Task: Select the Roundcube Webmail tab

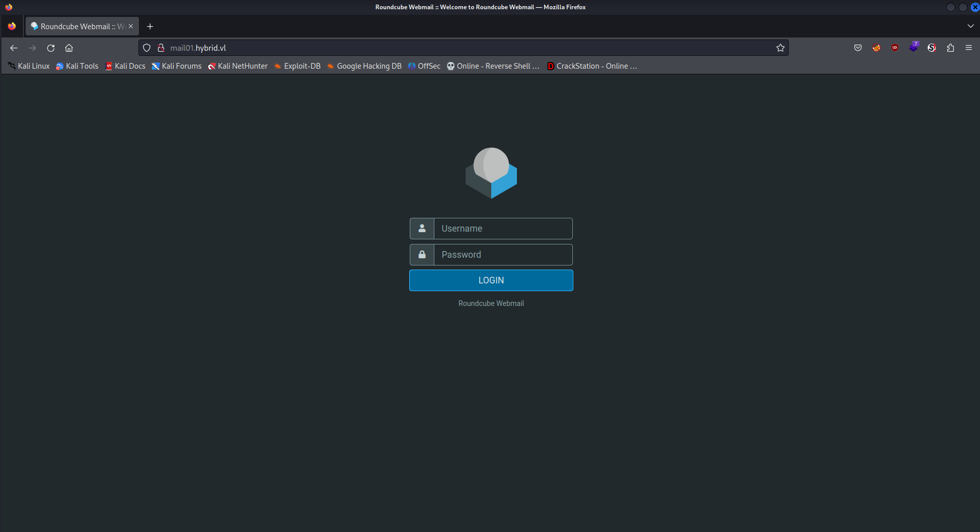Action: point(77,26)
